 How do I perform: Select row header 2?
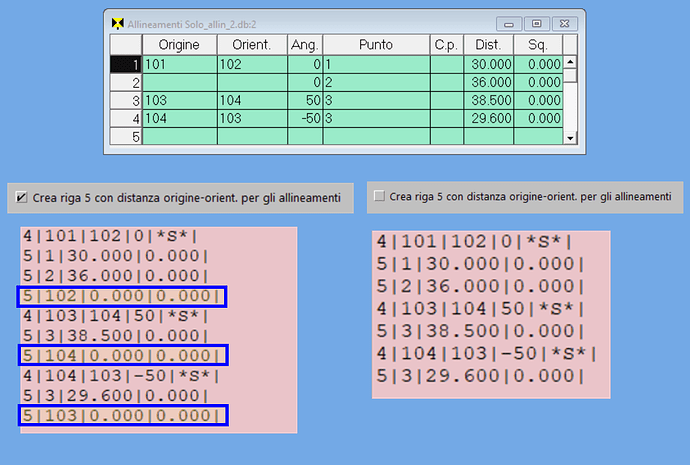click(126, 83)
